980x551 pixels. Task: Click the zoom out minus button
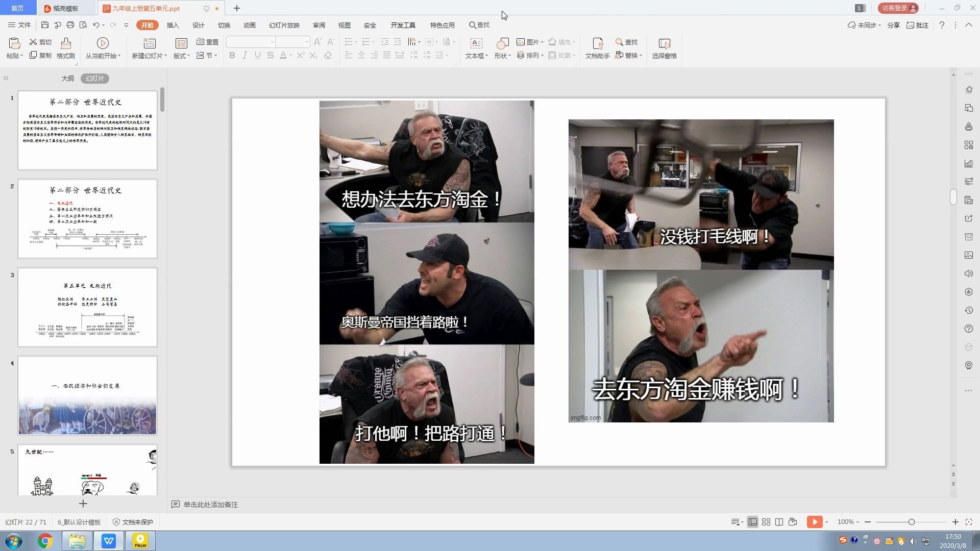pos(868,522)
